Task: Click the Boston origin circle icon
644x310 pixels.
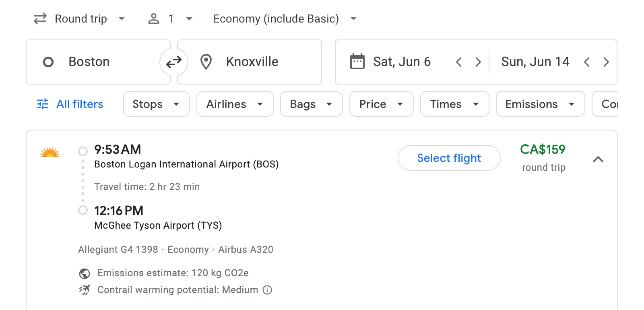Action: pyautogui.click(x=48, y=62)
